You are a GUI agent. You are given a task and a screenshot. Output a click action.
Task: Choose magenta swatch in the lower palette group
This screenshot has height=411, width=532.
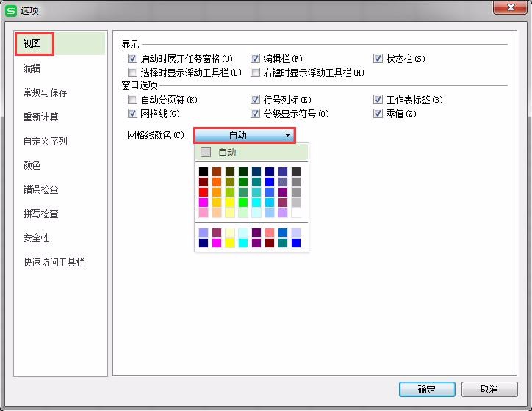(x=217, y=243)
